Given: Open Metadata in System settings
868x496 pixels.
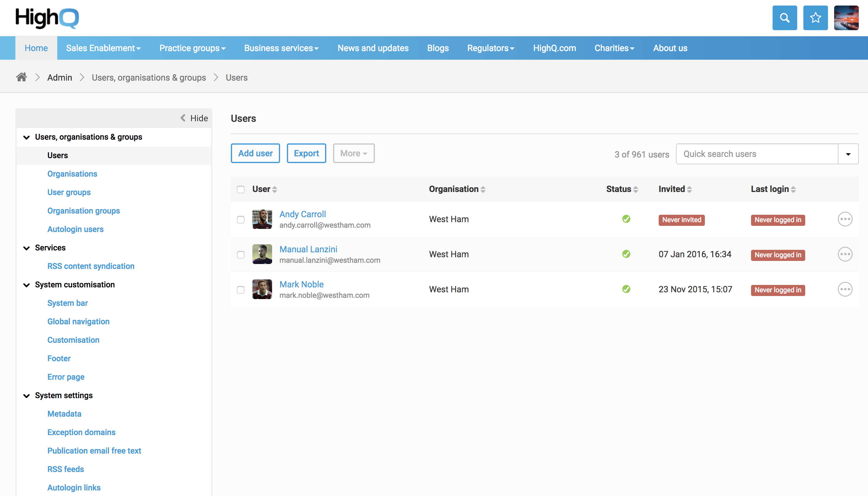Looking at the screenshot, I should coord(64,414).
